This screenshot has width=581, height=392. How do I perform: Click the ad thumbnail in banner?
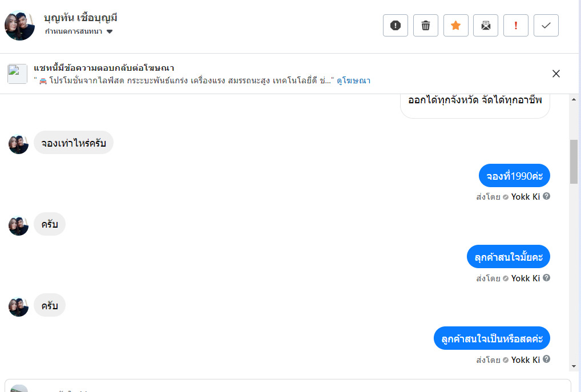tap(17, 74)
